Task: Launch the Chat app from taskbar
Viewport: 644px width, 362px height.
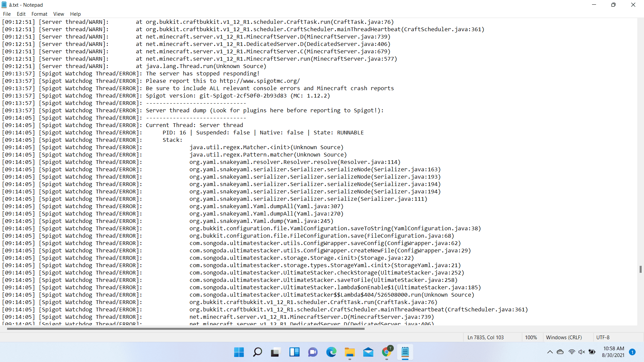Action: (x=313, y=352)
